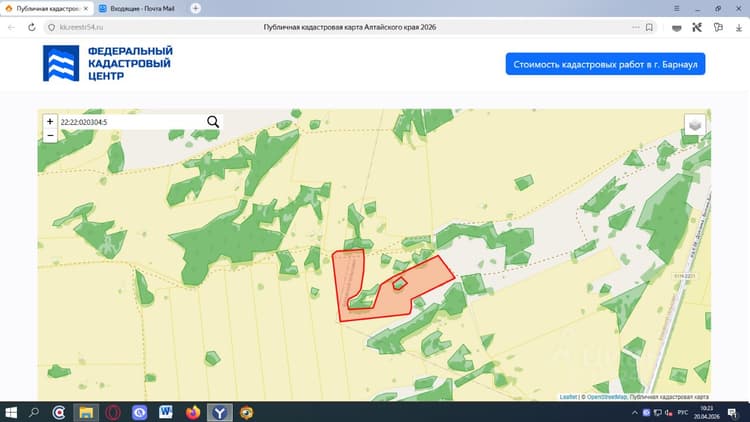Switch to the Mail inbox tab
The height and width of the screenshot is (422, 750).
(x=138, y=9)
